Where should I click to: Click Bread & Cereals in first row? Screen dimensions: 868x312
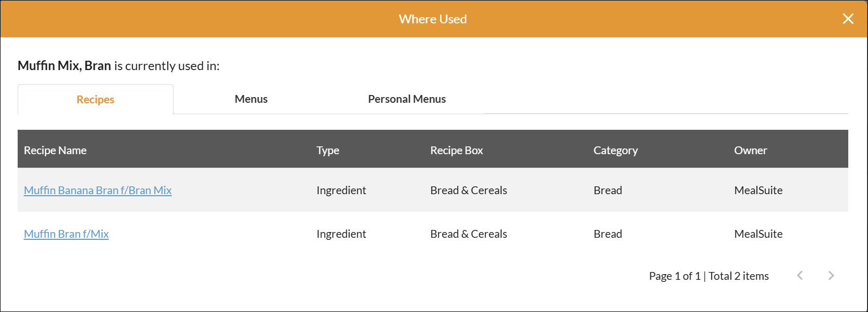pos(469,191)
